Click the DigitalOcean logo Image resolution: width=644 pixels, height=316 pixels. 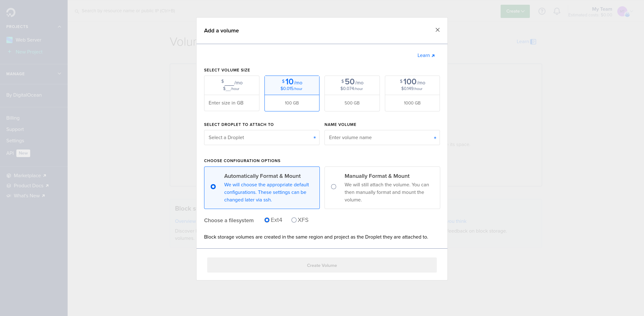coord(10,12)
